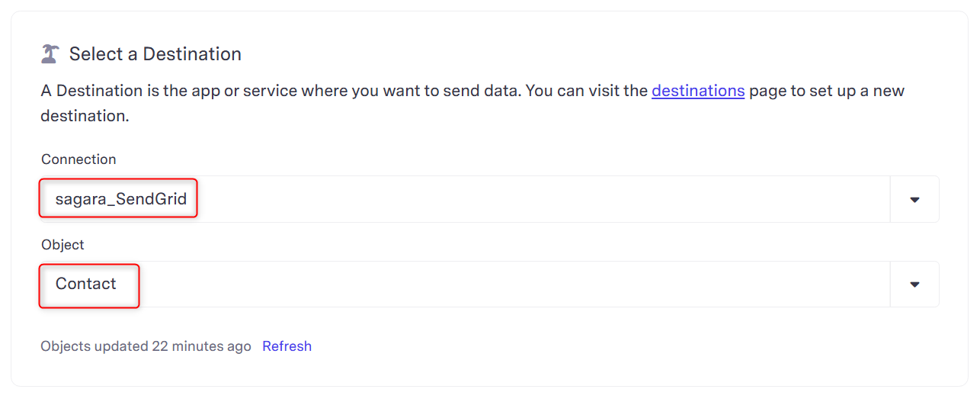The image size is (980, 402).
Task: Click the Connection field label
Action: 78,159
